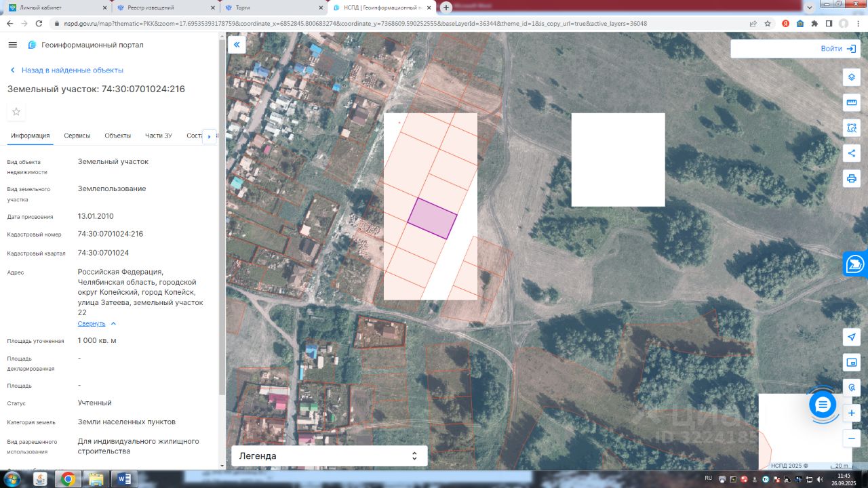
Task: Toggle the mini-map overview button
Action: (x=852, y=363)
